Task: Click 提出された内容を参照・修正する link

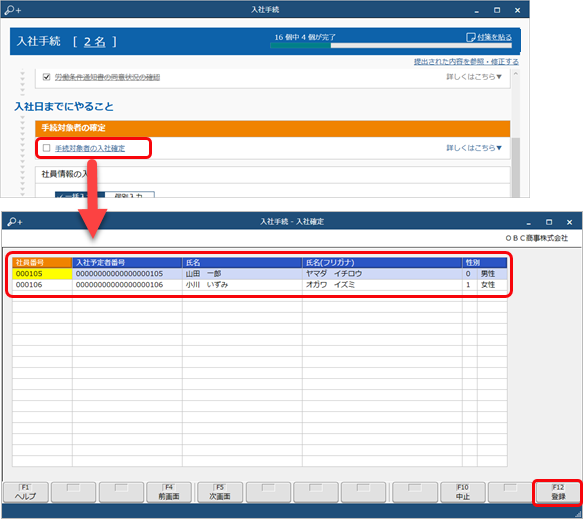Action: tap(466, 62)
